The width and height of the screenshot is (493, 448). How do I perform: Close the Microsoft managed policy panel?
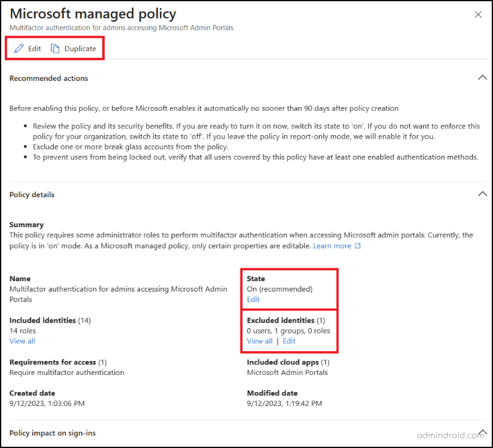(x=478, y=15)
